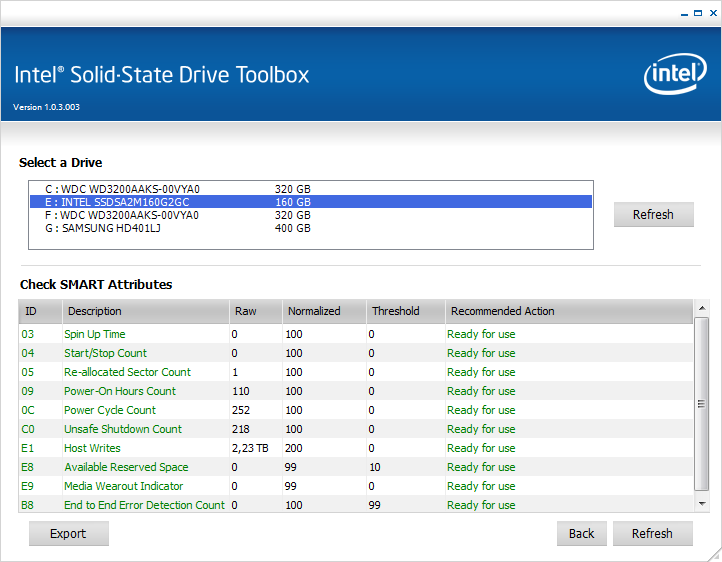The width and height of the screenshot is (722, 562).
Task: Select drive C: WDC WD3200AAKS-00VYA0
Action: [x=311, y=189]
